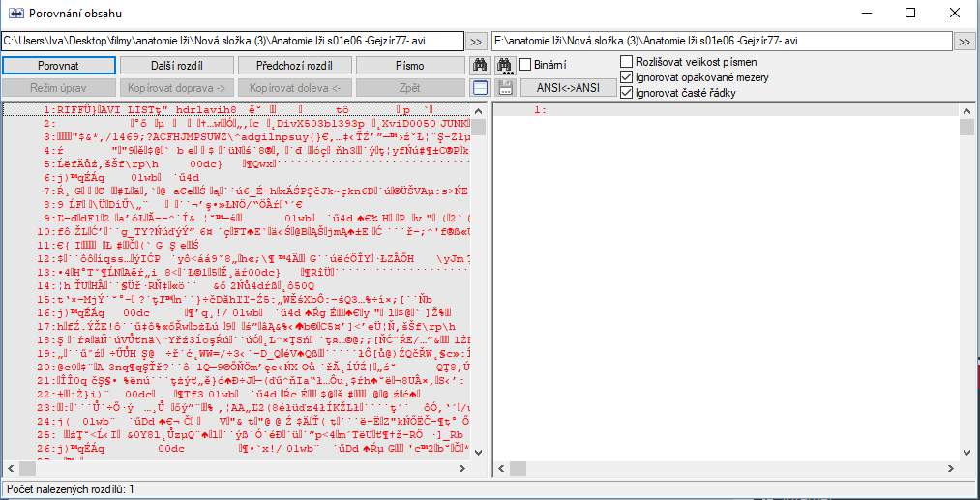Focus the left file path field
980x500 pixels.
[x=232, y=42]
